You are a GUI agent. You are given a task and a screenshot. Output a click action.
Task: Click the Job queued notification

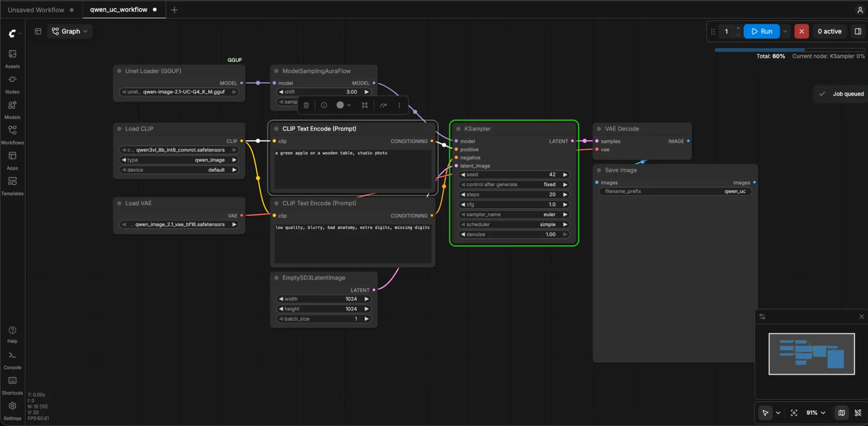pyautogui.click(x=841, y=94)
